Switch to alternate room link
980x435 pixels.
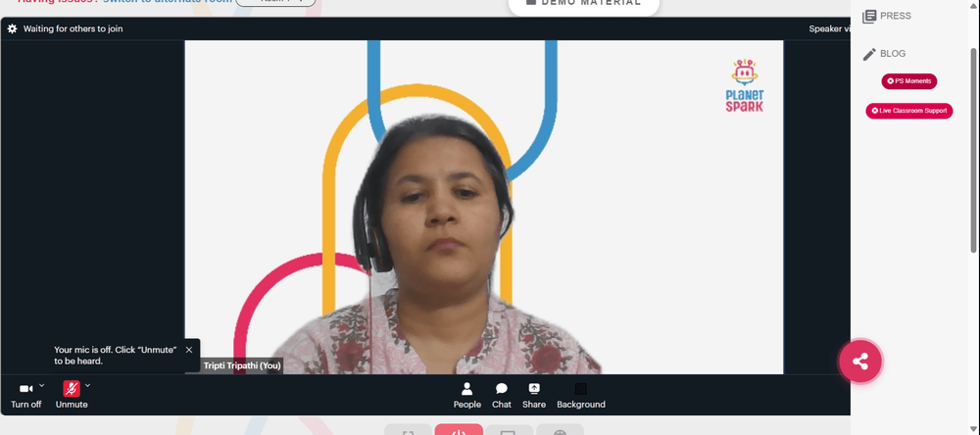[x=168, y=2]
